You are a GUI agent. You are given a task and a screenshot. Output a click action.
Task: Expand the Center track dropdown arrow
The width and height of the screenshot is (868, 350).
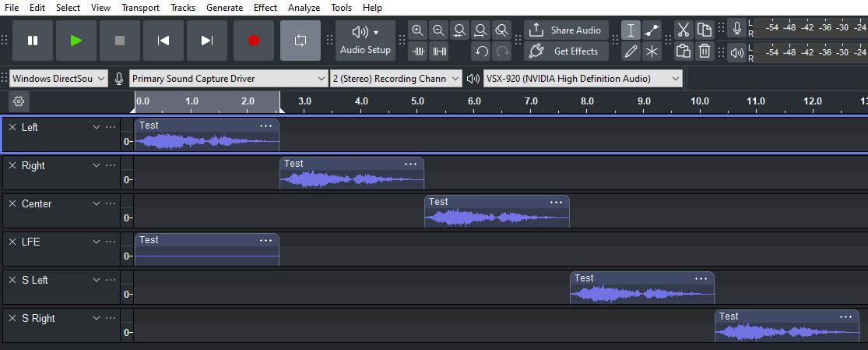pos(97,204)
